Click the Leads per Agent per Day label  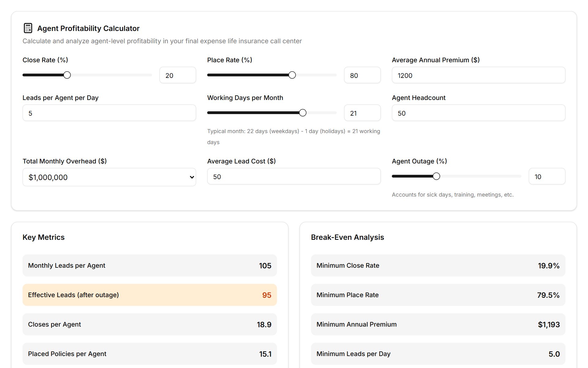click(x=60, y=98)
